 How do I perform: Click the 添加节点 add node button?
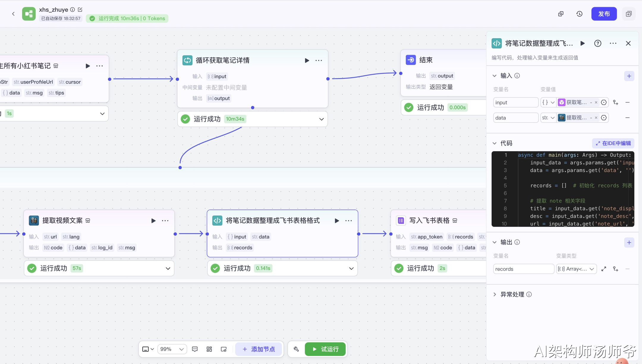click(259, 349)
